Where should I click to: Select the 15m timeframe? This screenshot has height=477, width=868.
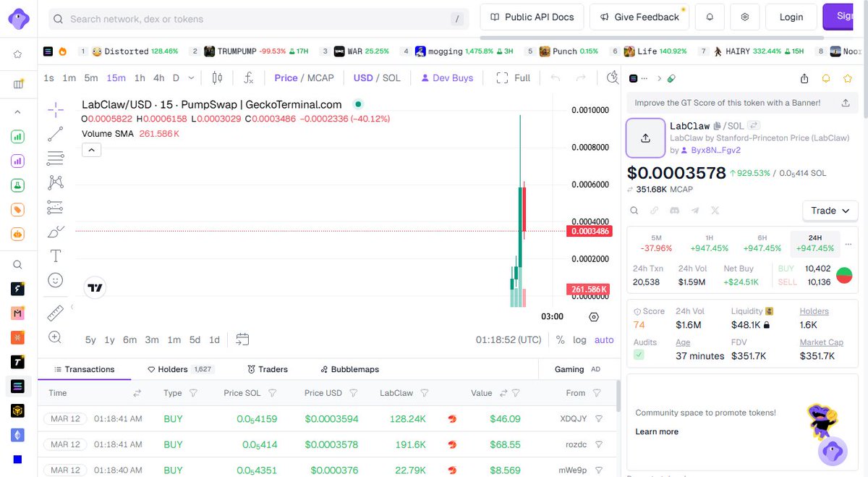tap(116, 77)
